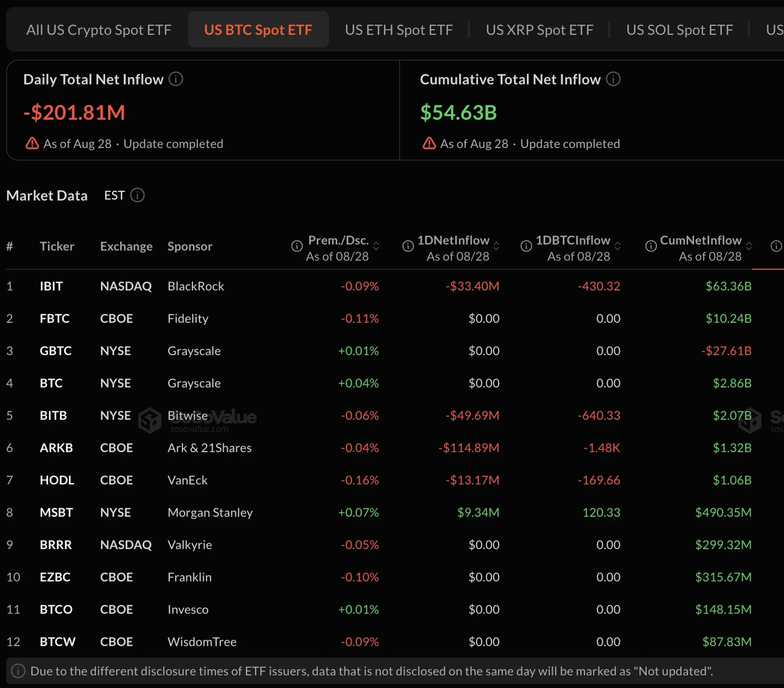Select the US SOL Spot ETF tab
The height and width of the screenshot is (688, 784).
tap(679, 30)
